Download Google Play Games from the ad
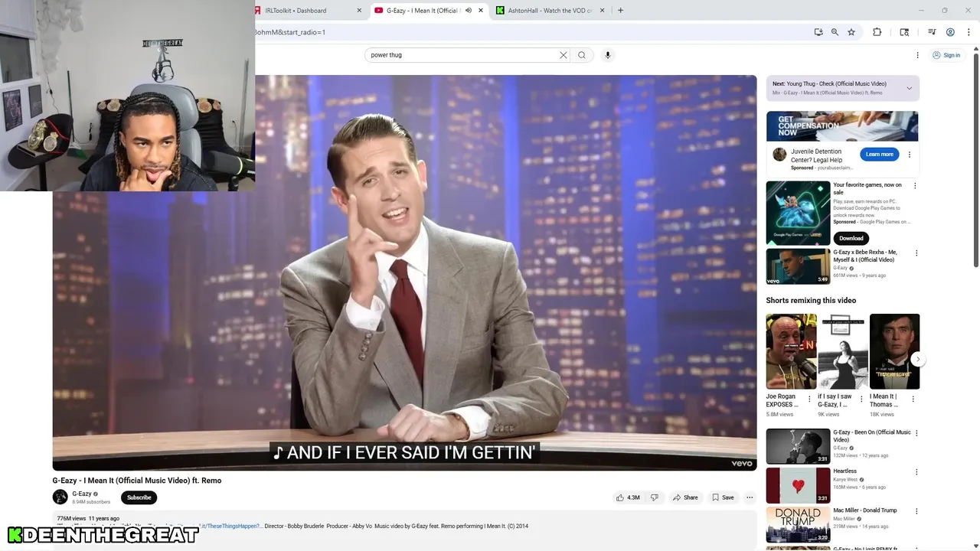The width and height of the screenshot is (980, 551). coord(851,238)
